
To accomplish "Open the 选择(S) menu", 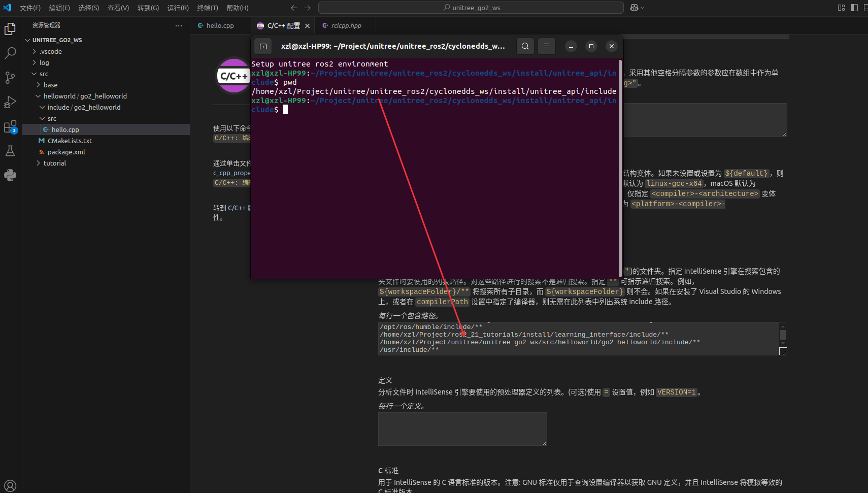I will (89, 8).
